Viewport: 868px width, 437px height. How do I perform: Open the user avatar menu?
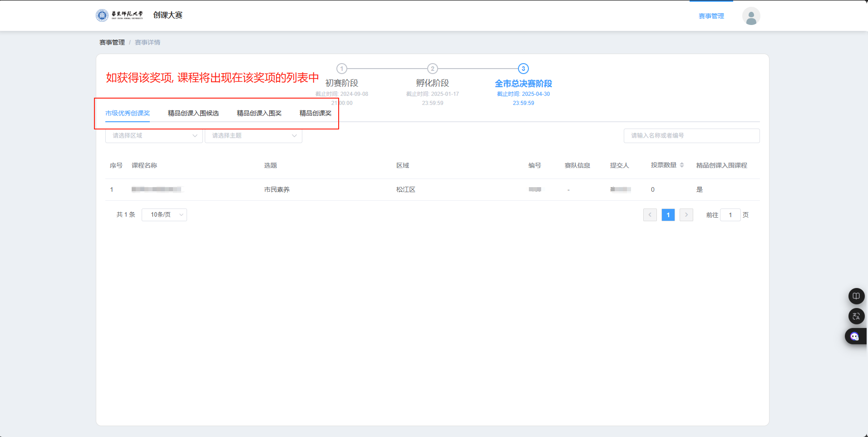click(751, 16)
